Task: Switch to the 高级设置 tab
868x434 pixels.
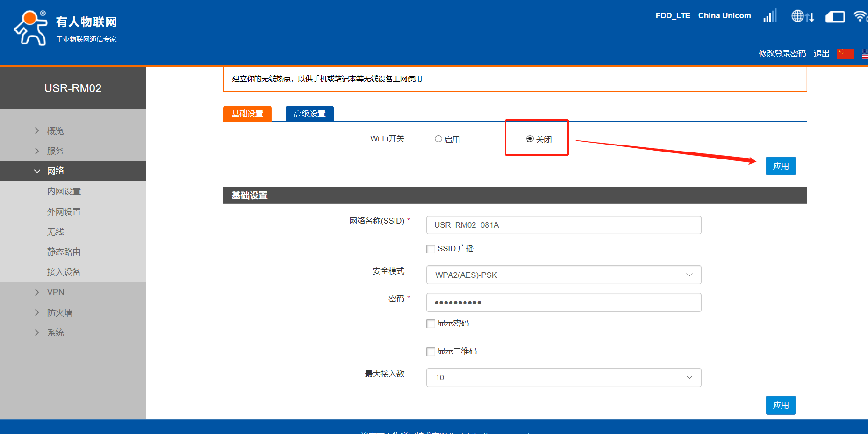Action: 309,114
